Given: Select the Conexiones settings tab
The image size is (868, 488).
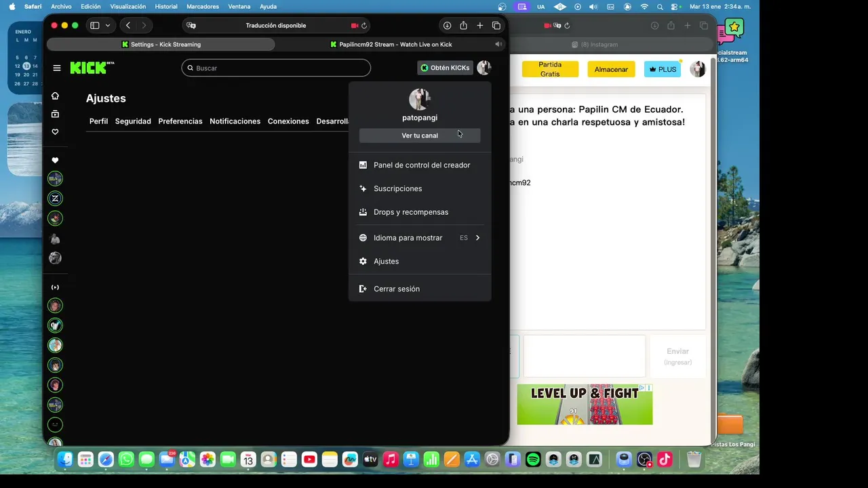Looking at the screenshot, I should 288,121.
